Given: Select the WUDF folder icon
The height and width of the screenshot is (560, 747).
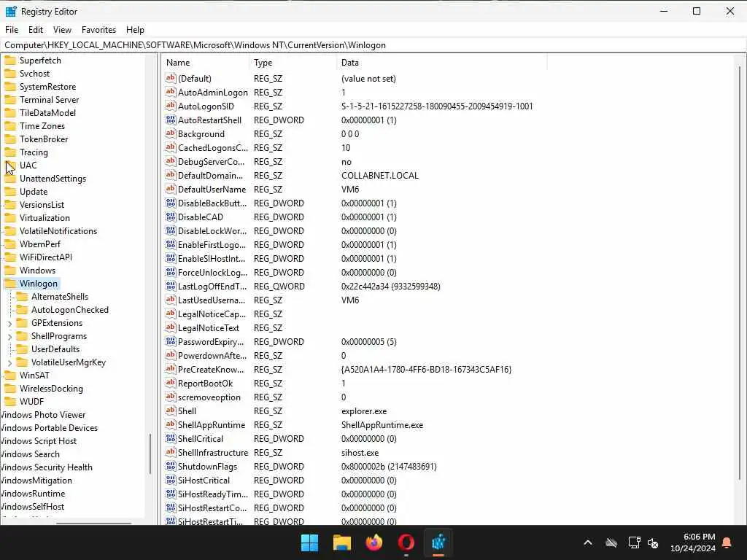Looking at the screenshot, I should [10, 402].
